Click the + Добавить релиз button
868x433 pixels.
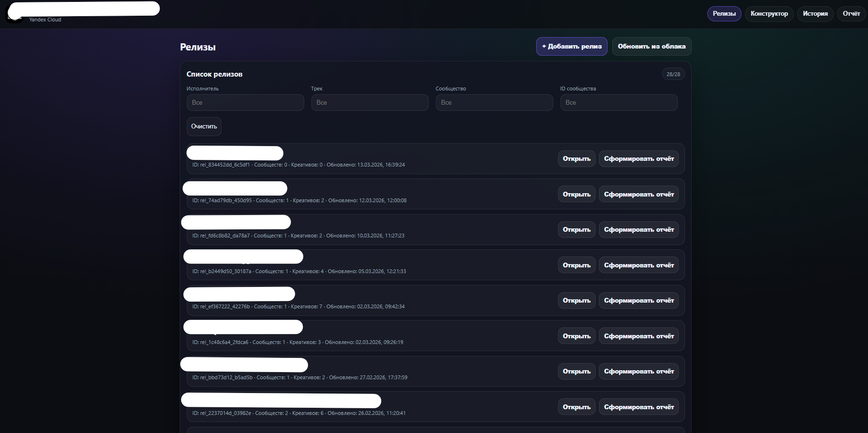(571, 47)
